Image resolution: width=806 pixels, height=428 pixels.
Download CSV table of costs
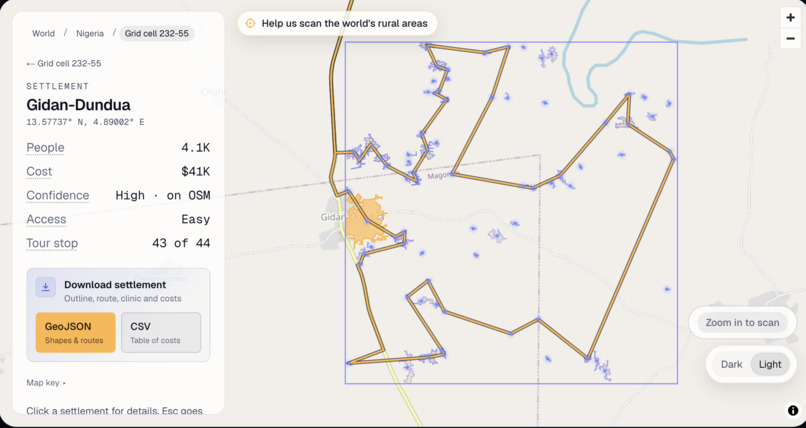coord(161,332)
